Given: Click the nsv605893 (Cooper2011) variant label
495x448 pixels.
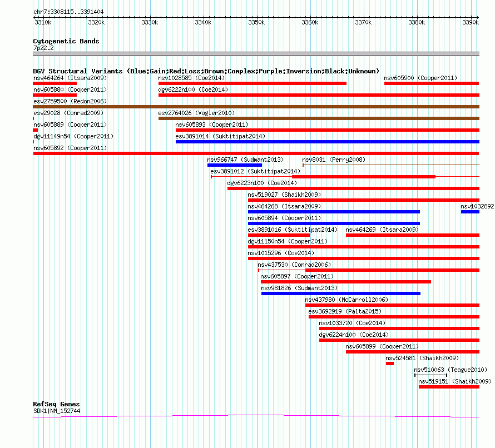Looking at the screenshot, I should tap(212, 125).
